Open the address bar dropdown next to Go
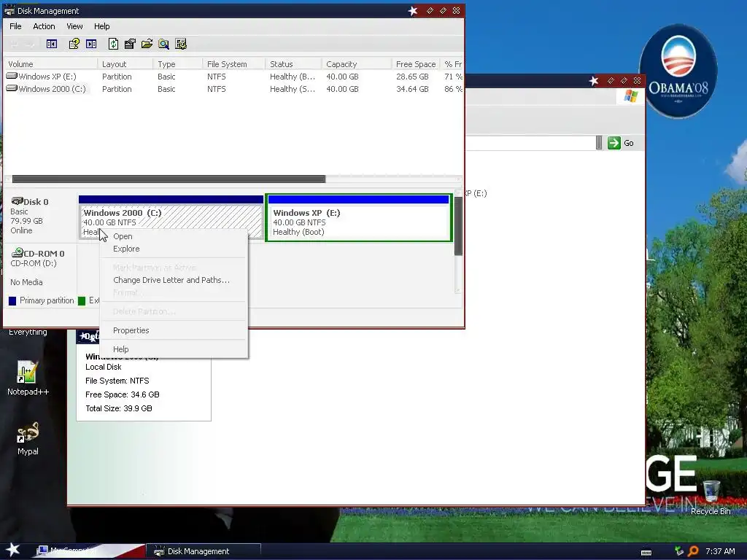Image resolution: width=747 pixels, height=560 pixels. pyautogui.click(x=599, y=142)
